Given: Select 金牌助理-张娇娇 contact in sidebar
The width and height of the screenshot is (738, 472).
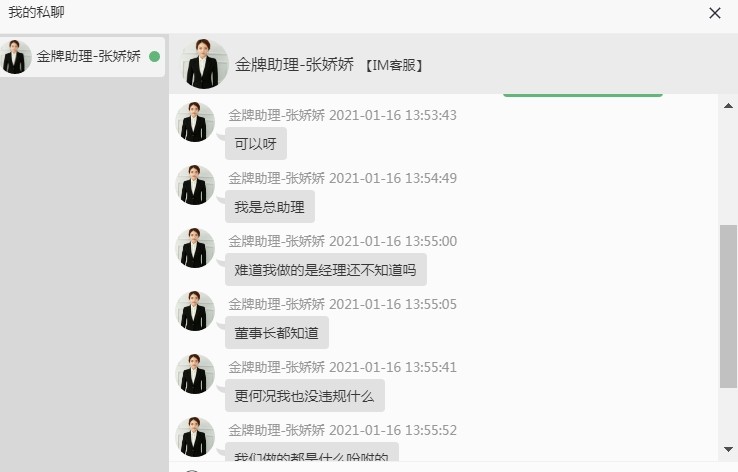Looking at the screenshot, I should pos(82,56).
